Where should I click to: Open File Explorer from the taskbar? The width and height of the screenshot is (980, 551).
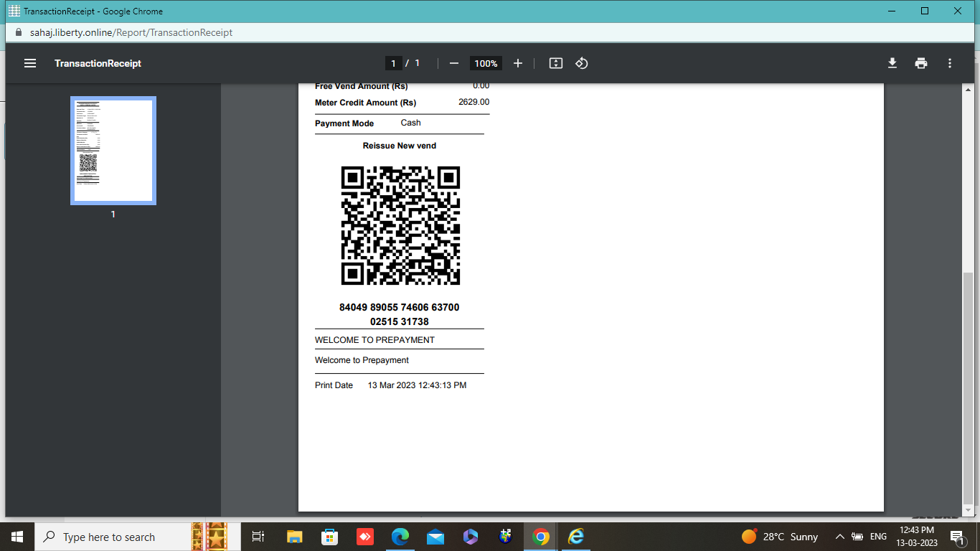click(294, 537)
